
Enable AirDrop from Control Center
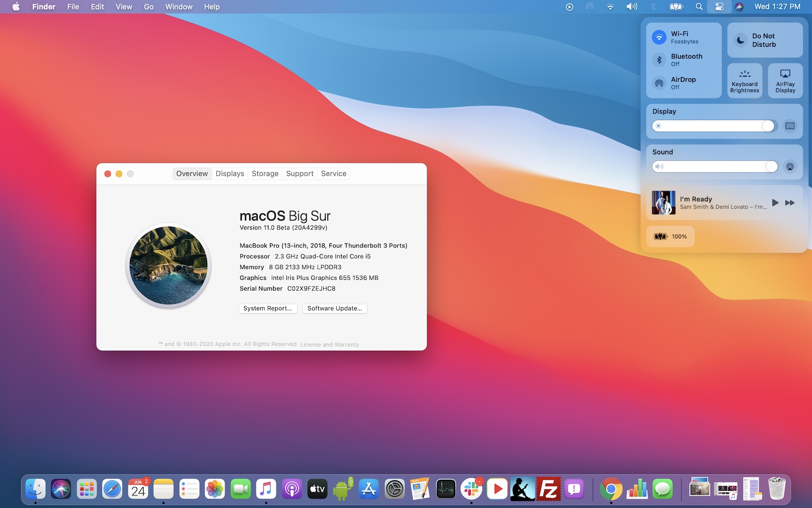pyautogui.click(x=659, y=83)
